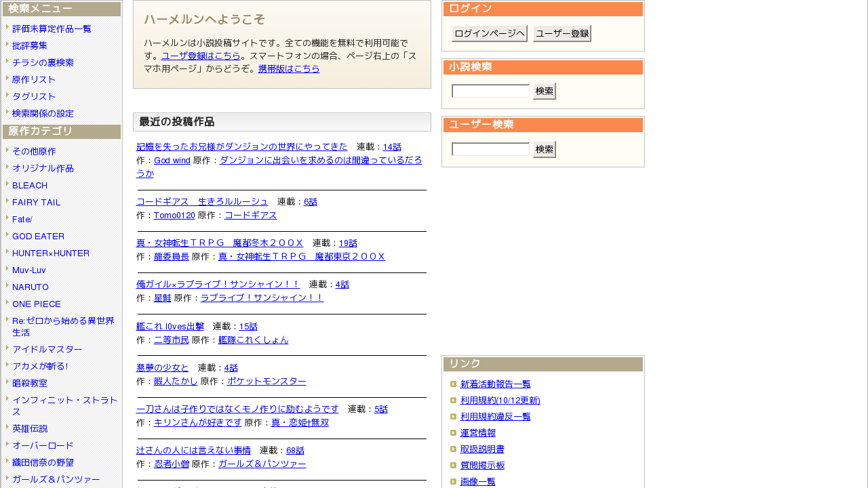
Task: Open novel 真・女神転生TRPG 魔都冬木200X
Action: coord(220,243)
